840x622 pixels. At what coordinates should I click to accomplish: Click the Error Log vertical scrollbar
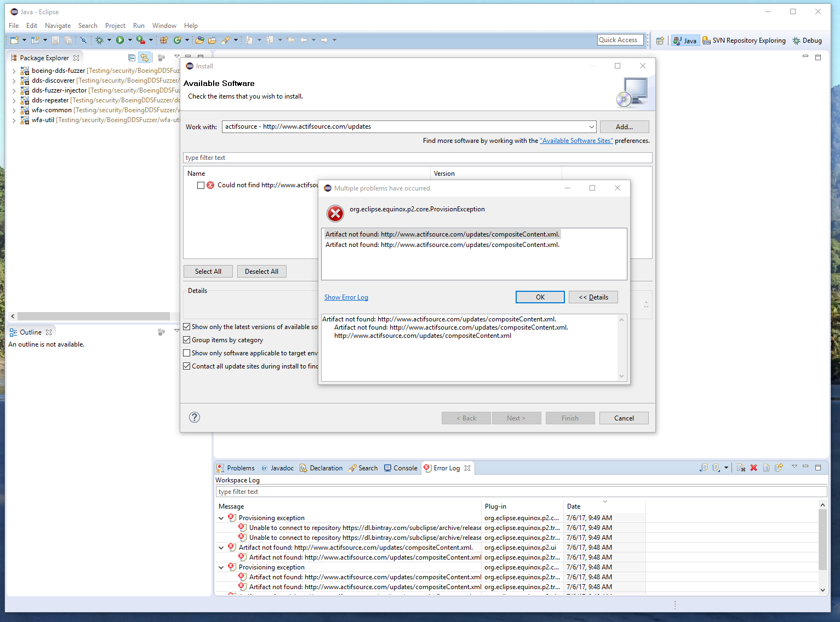pos(822,539)
